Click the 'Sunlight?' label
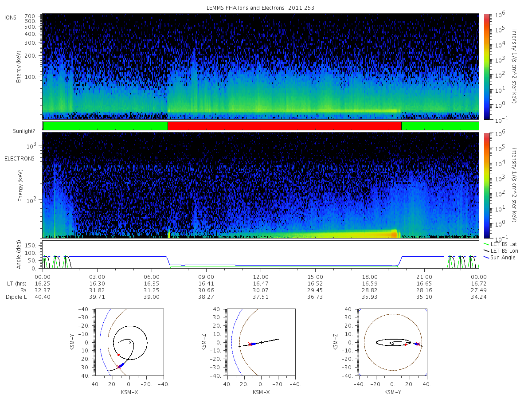 click(25, 132)
